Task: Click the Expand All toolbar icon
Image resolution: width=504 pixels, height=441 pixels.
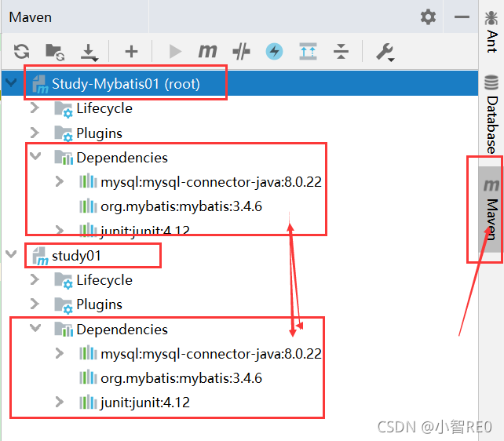Action: [x=308, y=51]
